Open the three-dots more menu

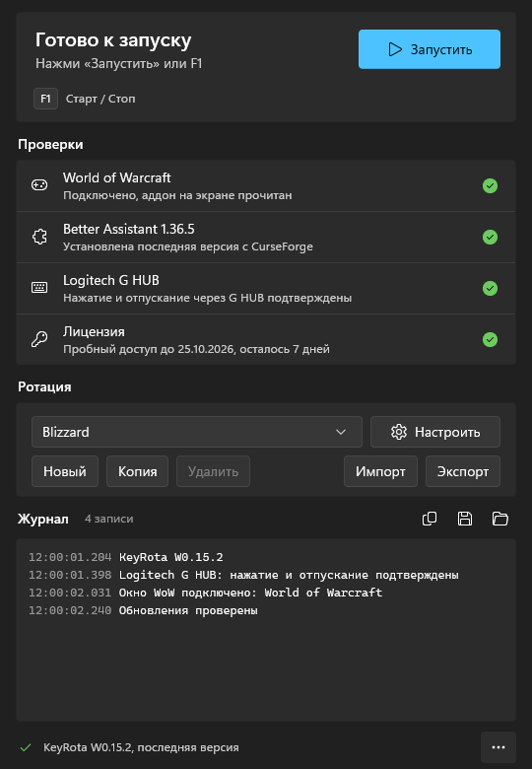499,747
